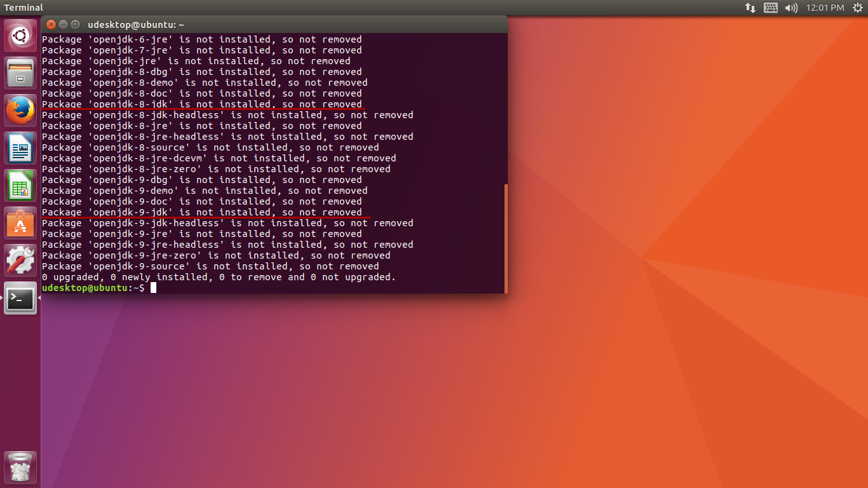
Task: Open the Files manager from launcher
Action: coord(20,73)
